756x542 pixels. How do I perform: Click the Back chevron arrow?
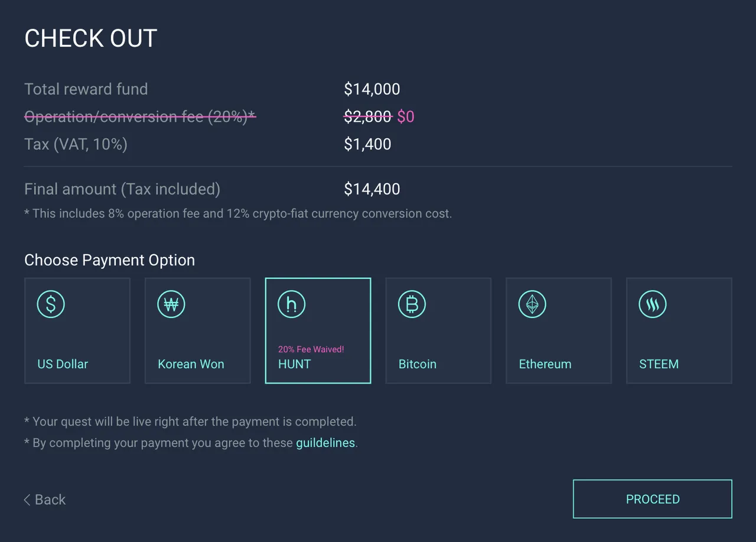(27, 500)
